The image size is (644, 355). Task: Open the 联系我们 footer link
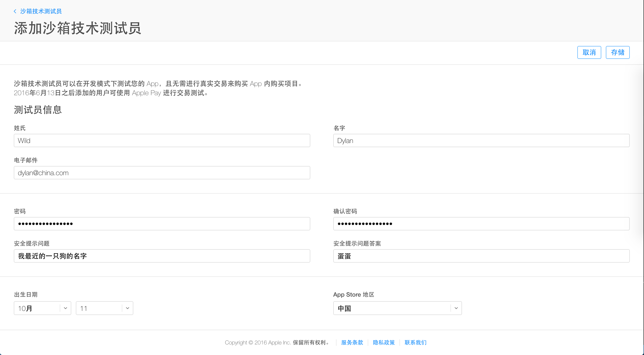click(x=415, y=343)
